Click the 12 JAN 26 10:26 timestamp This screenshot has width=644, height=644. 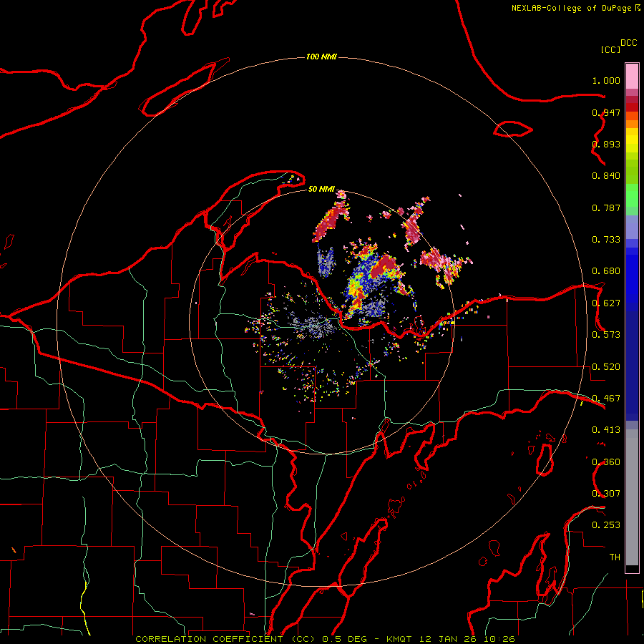click(467, 639)
